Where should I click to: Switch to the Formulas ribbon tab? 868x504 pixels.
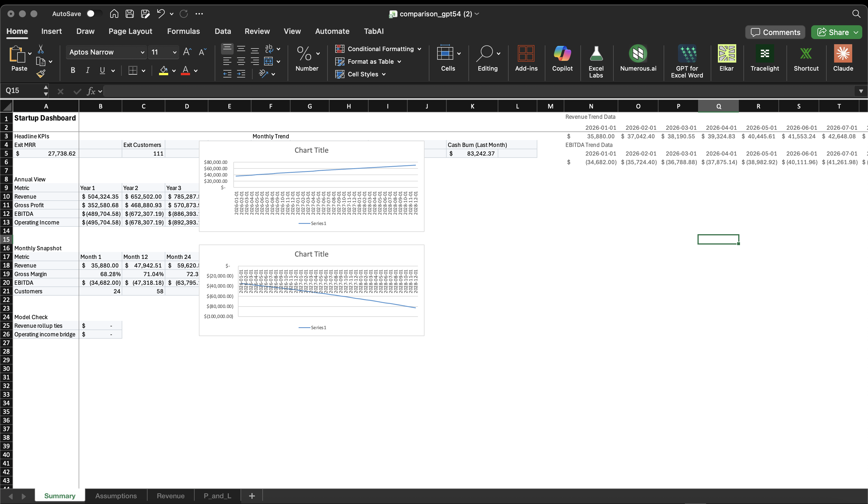(183, 31)
